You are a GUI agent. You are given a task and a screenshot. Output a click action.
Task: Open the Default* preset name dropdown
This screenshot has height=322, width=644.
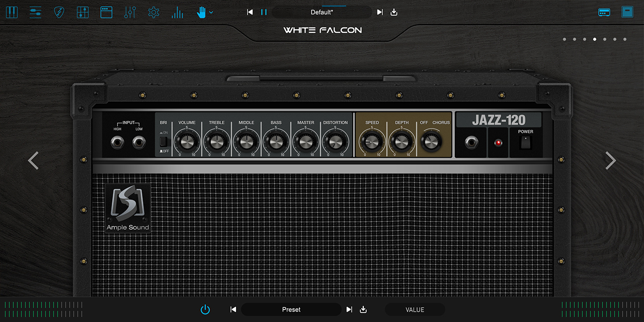[x=322, y=12]
